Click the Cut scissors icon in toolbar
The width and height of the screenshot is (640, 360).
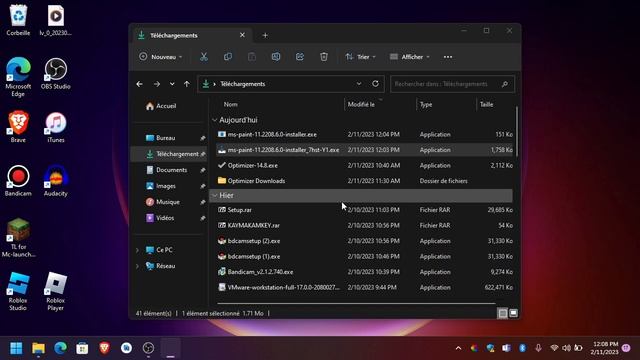(204, 57)
